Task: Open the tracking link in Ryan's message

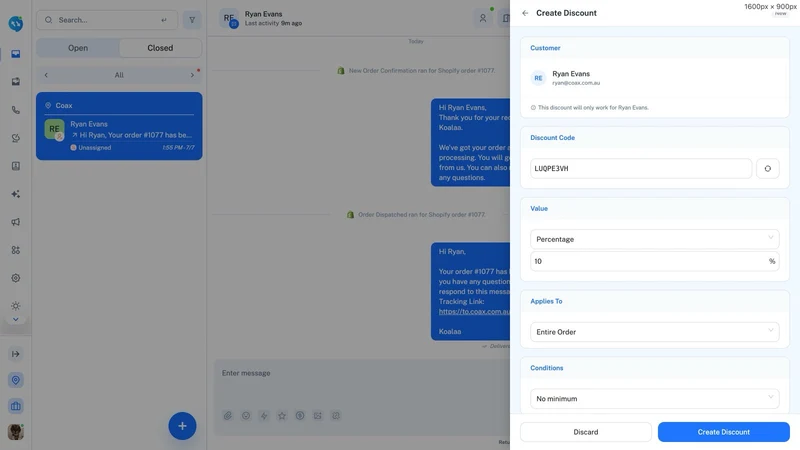Action: (474, 312)
